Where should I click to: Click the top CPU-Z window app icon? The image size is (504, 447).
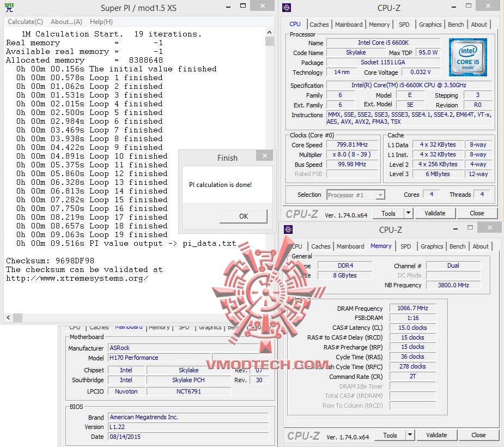[287, 8]
